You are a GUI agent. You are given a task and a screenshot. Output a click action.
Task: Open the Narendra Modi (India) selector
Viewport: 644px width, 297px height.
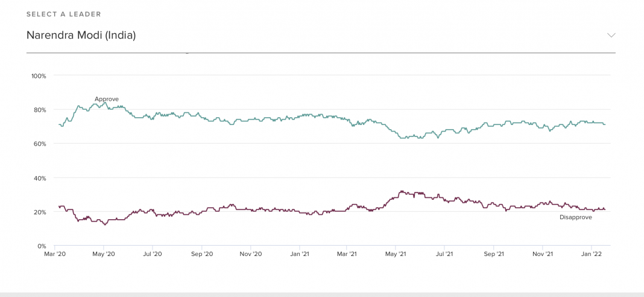tap(81, 35)
